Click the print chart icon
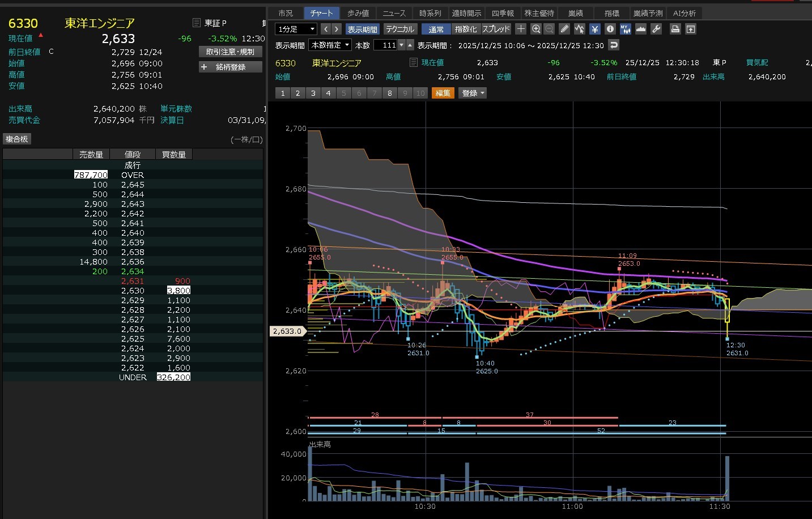The image size is (812, 519). 675,29
